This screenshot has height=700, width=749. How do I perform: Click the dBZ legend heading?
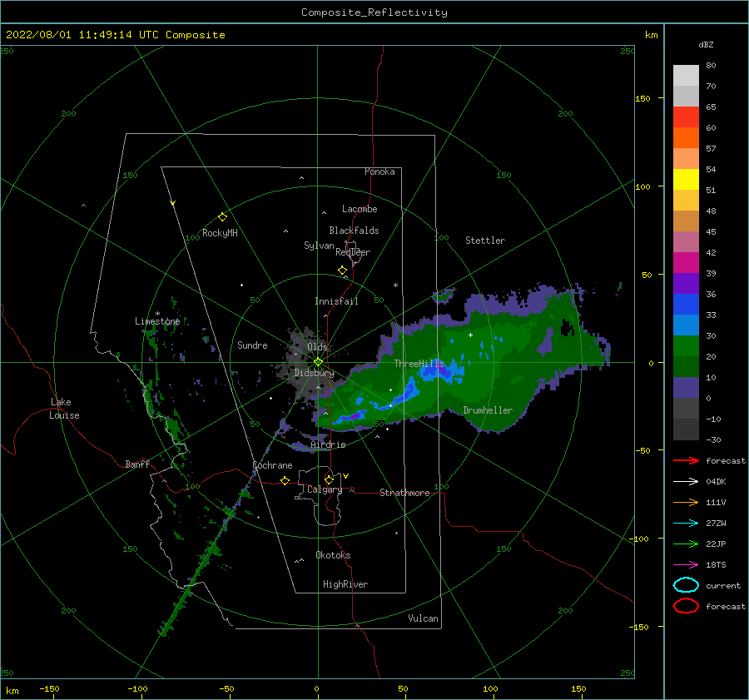click(706, 44)
